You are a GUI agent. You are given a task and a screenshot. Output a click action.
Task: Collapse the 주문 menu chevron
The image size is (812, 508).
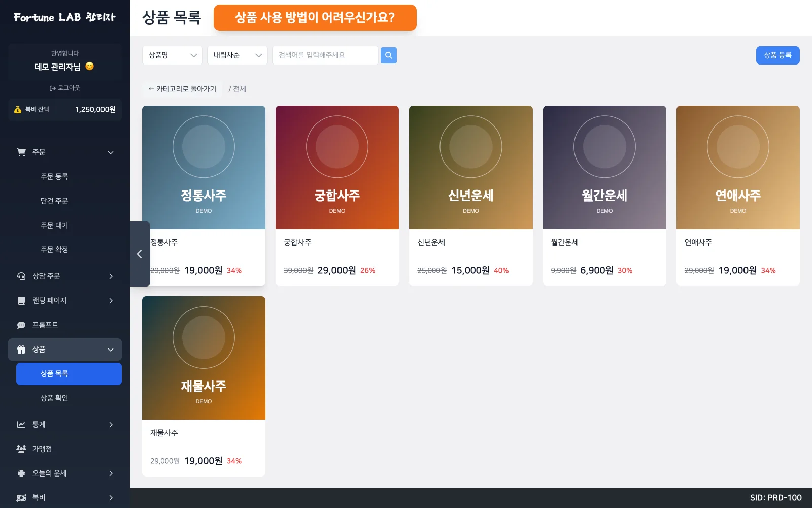[111, 152]
